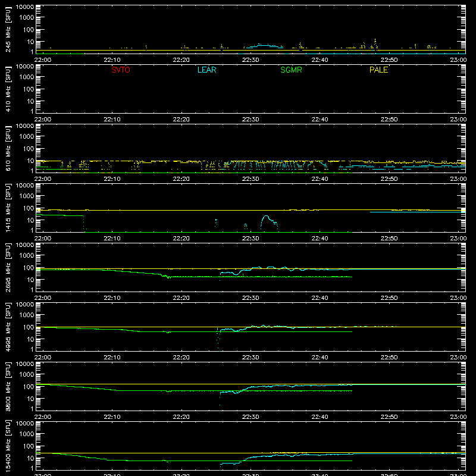Click the cyan LEAR legend label
The image size is (476, 476).
[x=206, y=70]
